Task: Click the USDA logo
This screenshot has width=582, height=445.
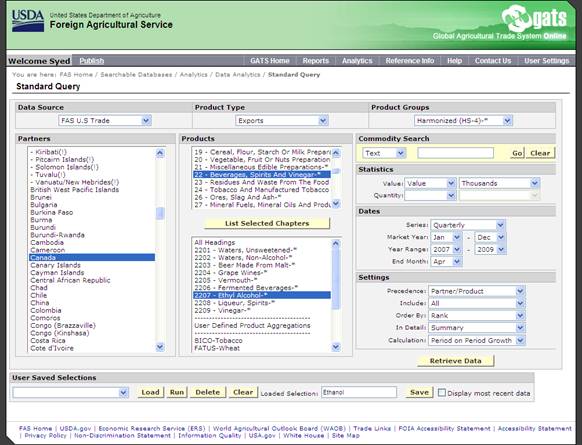Action: [28, 21]
